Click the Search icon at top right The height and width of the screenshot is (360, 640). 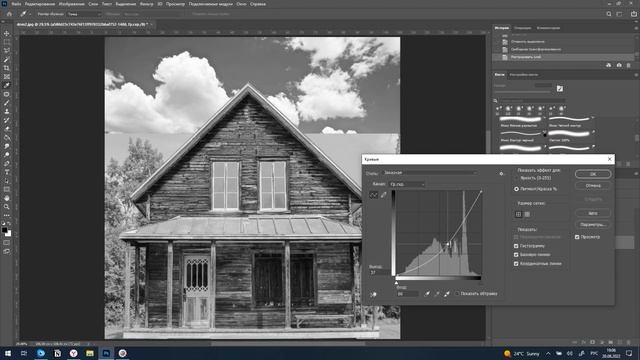[x=609, y=14]
